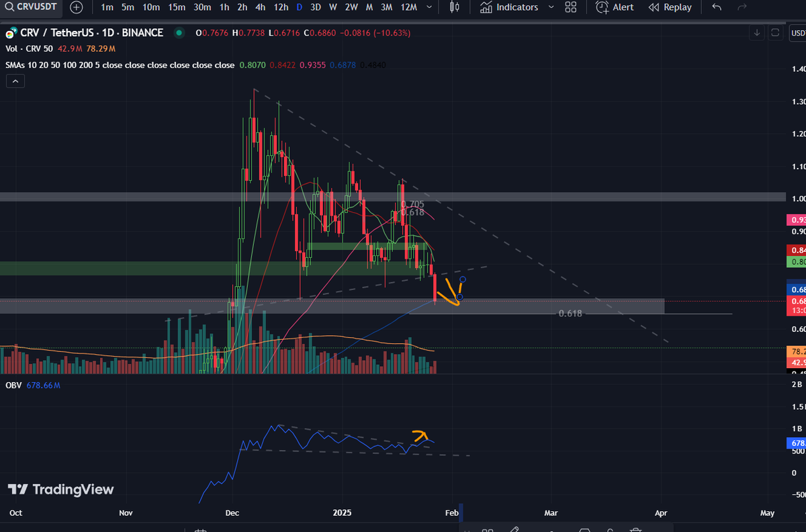
Task: Open the Indicators dialog
Action: [509, 7]
